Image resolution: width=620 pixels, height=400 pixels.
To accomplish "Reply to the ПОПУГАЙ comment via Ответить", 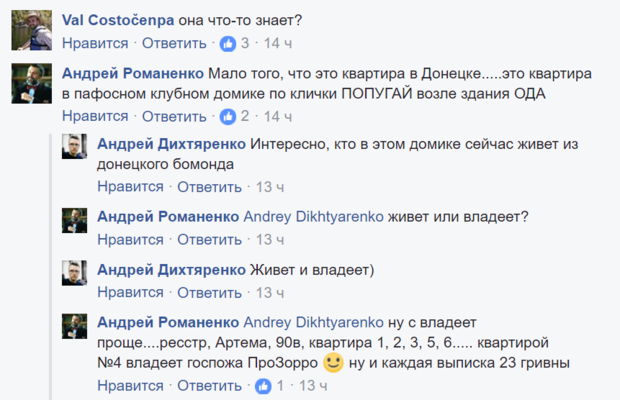I will pyautogui.click(x=174, y=117).
